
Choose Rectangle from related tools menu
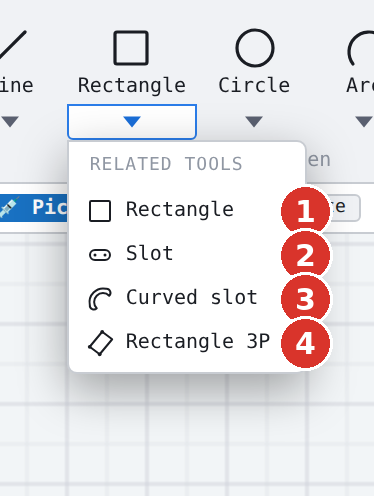pos(187,210)
